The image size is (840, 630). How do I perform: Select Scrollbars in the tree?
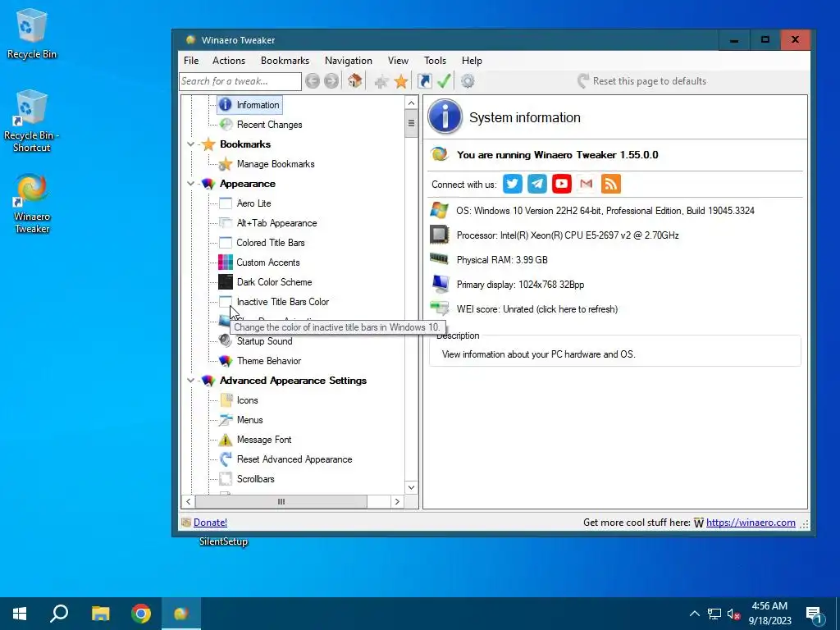[256, 479]
